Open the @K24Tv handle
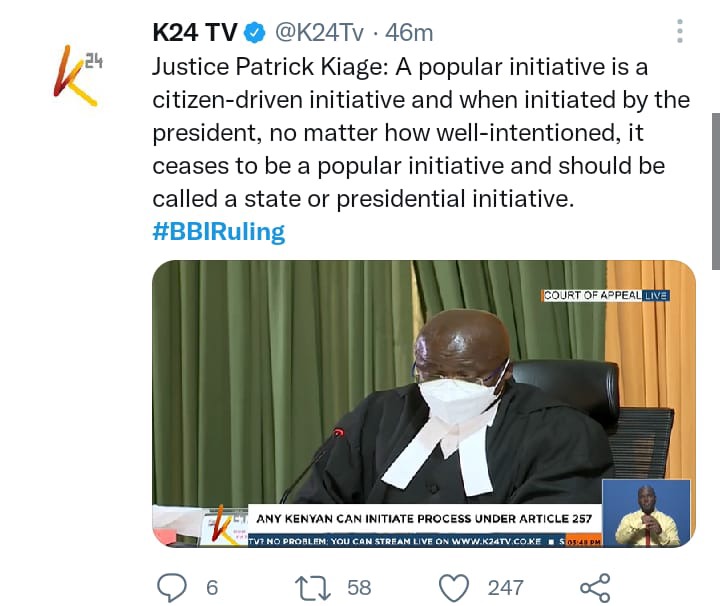Screen dimensions: 720x606 pyautogui.click(x=319, y=33)
